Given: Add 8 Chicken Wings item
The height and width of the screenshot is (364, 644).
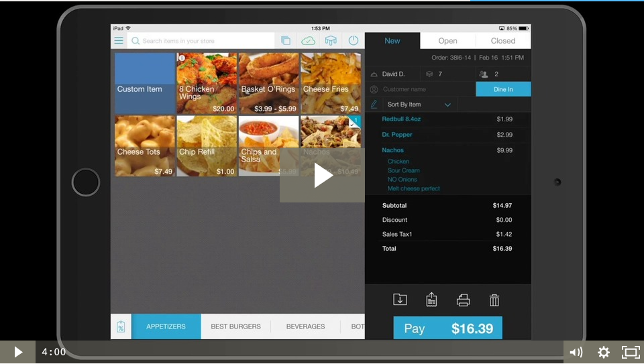Looking at the screenshot, I should click(207, 83).
